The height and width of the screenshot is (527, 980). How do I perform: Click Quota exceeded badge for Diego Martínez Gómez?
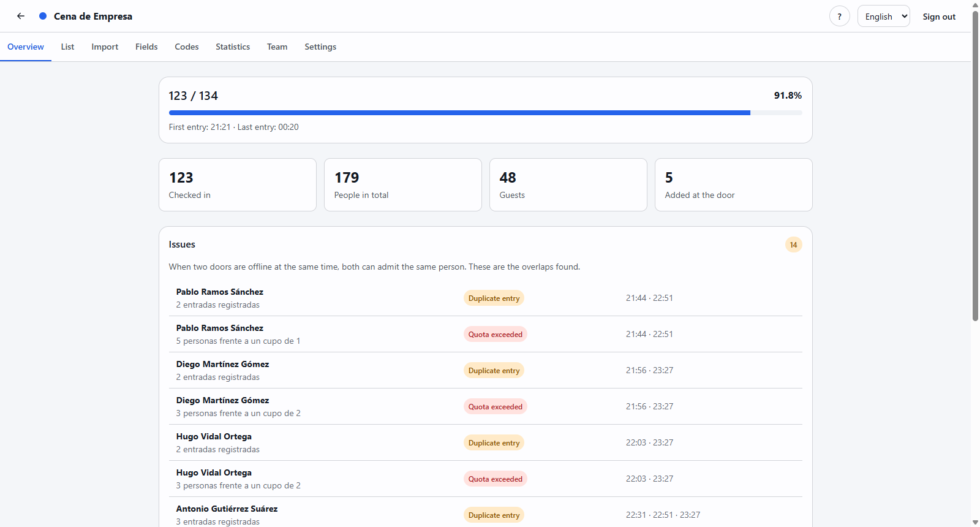[x=495, y=406]
